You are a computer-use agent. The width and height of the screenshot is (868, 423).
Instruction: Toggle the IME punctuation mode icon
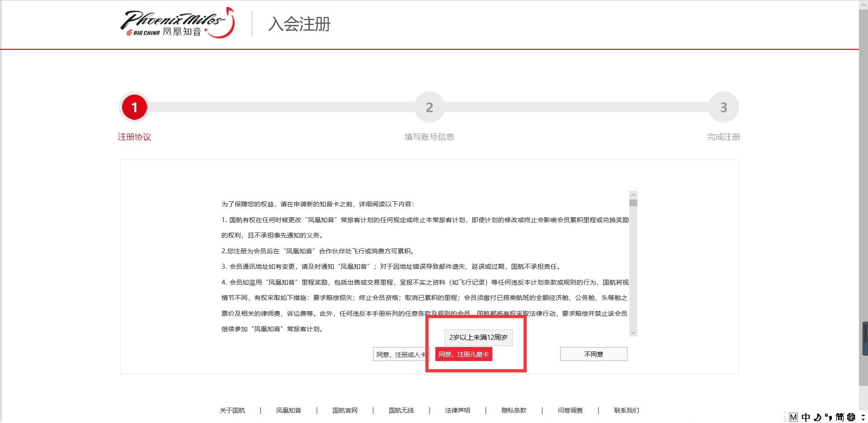coord(828,417)
